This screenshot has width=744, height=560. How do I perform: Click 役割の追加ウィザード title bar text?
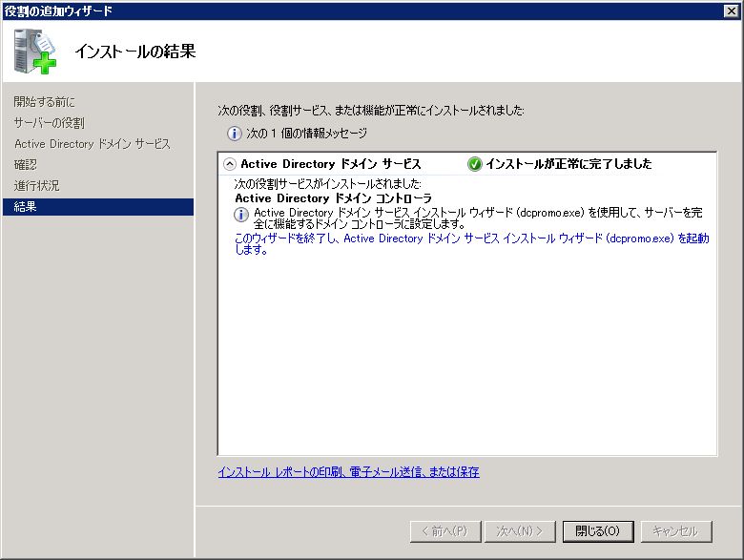(x=58, y=10)
